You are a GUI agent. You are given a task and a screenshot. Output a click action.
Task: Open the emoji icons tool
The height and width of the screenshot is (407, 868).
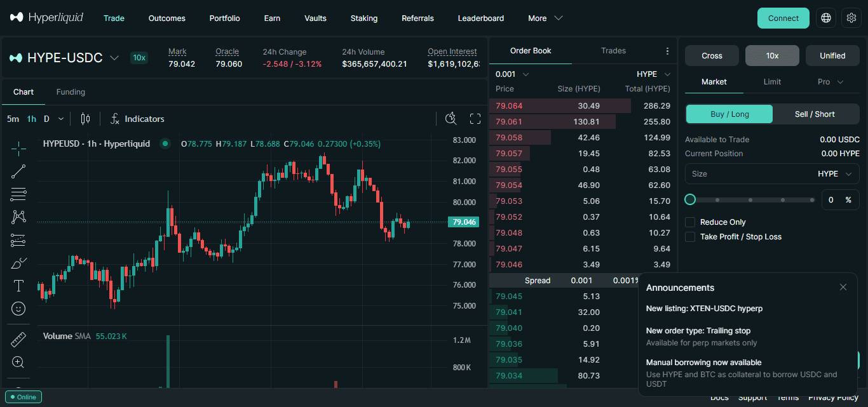18,309
